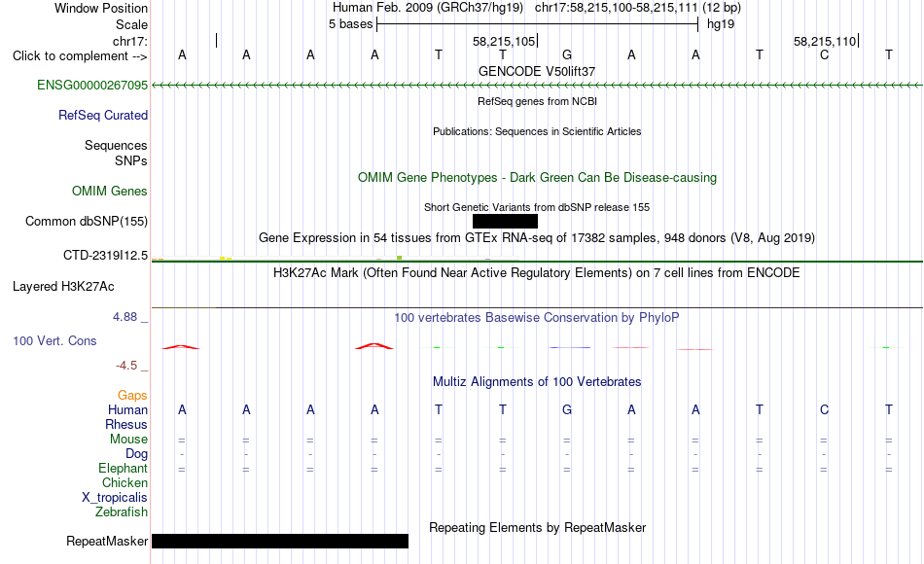Click 'Short Genetic Variants from dbSNP' title
Viewport: 924px width, 564px height.
[537, 207]
